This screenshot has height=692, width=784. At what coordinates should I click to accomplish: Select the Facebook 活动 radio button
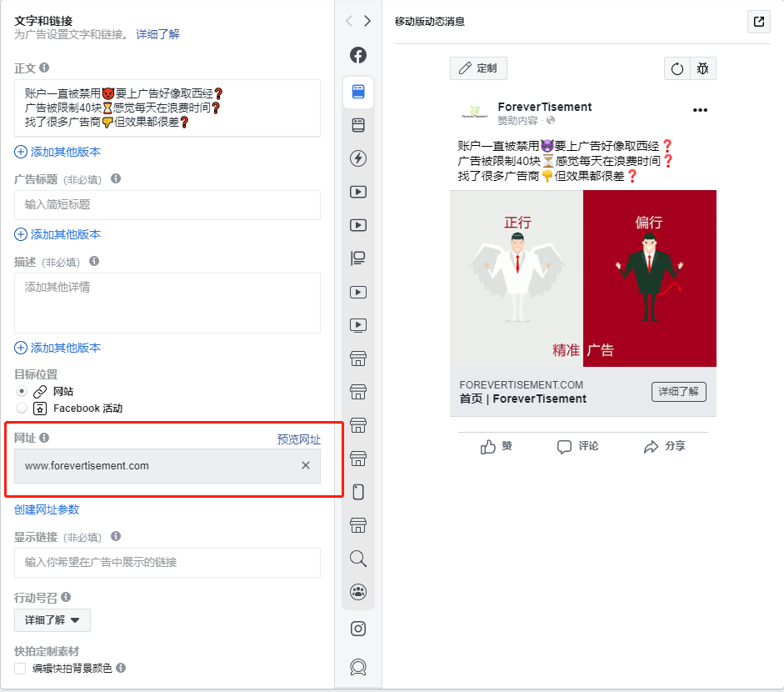(x=22, y=408)
